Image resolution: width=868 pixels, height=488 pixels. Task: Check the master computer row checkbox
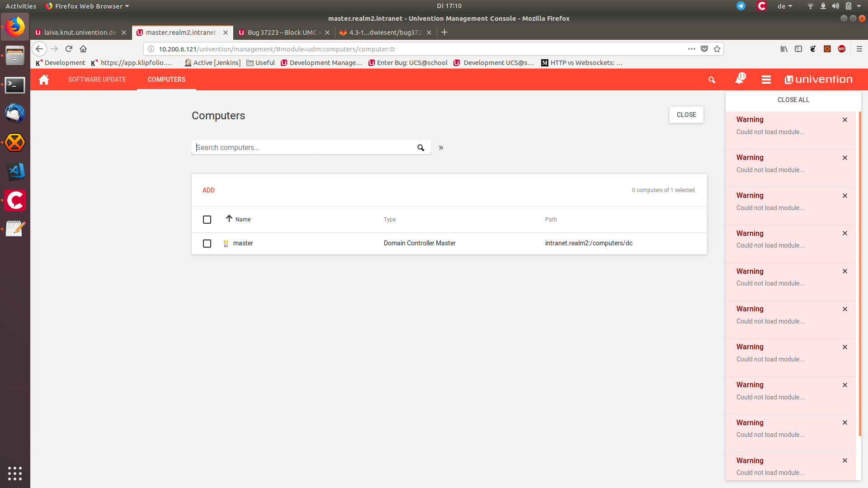pyautogui.click(x=207, y=244)
